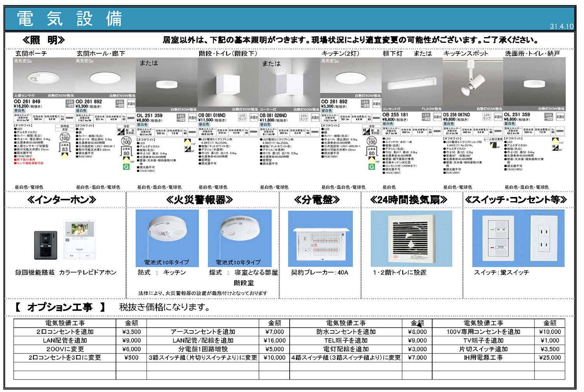Click the 1・2階トイレに設置 caption

pos(399,272)
